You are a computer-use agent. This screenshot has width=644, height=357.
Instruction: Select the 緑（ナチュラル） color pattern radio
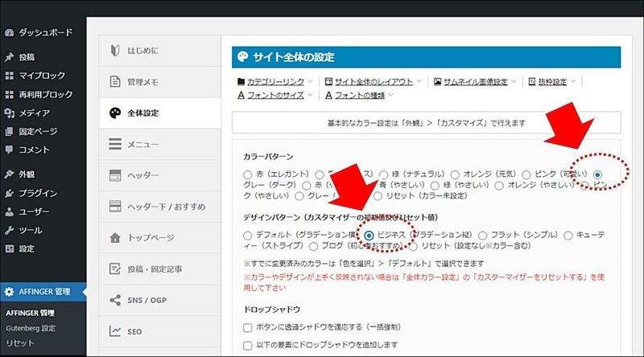point(384,175)
